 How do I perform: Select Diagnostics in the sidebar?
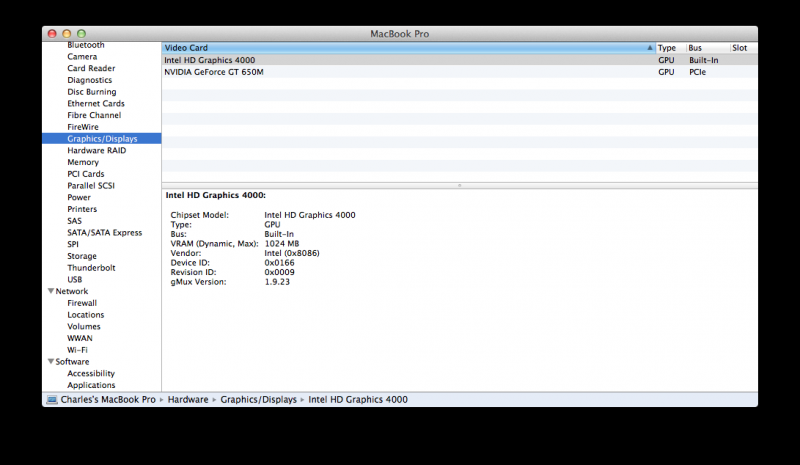click(x=90, y=80)
